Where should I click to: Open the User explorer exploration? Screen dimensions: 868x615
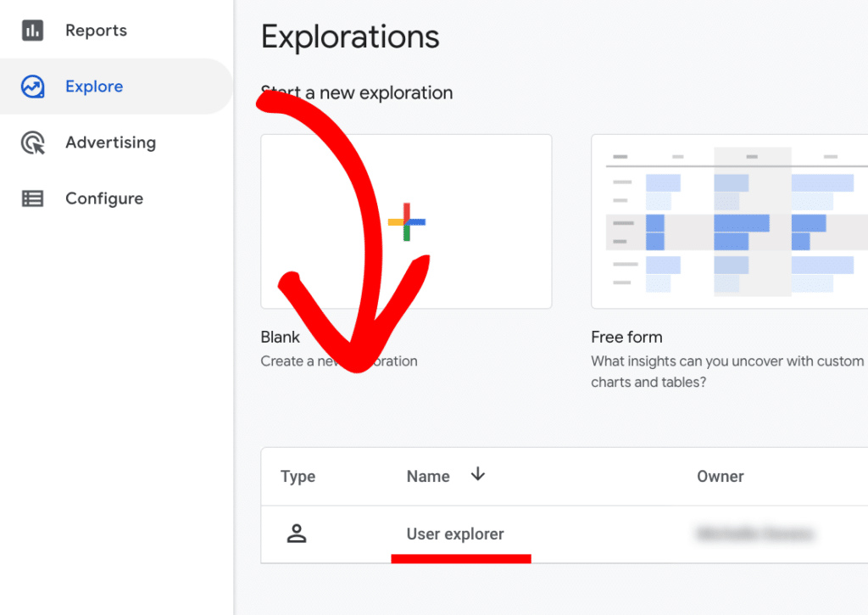[455, 534]
